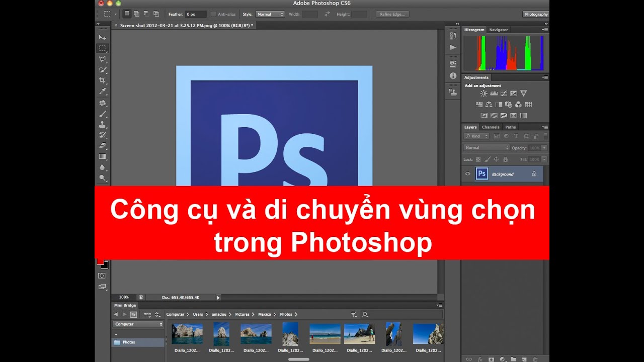This screenshot has width=644, height=362.
Task: Choose Add to selection mode
Action: pos(136,14)
